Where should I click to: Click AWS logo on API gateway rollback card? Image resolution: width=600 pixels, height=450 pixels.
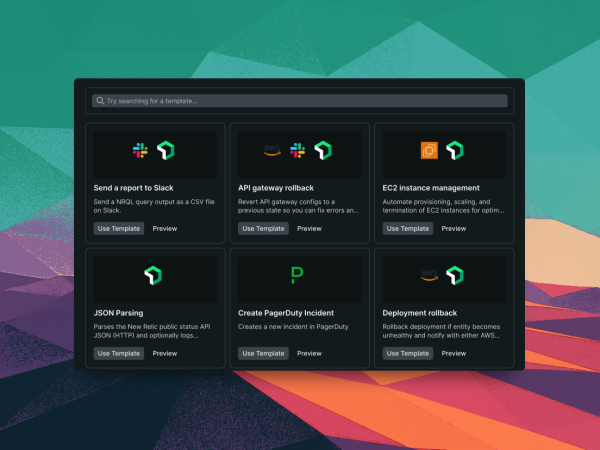click(x=272, y=150)
